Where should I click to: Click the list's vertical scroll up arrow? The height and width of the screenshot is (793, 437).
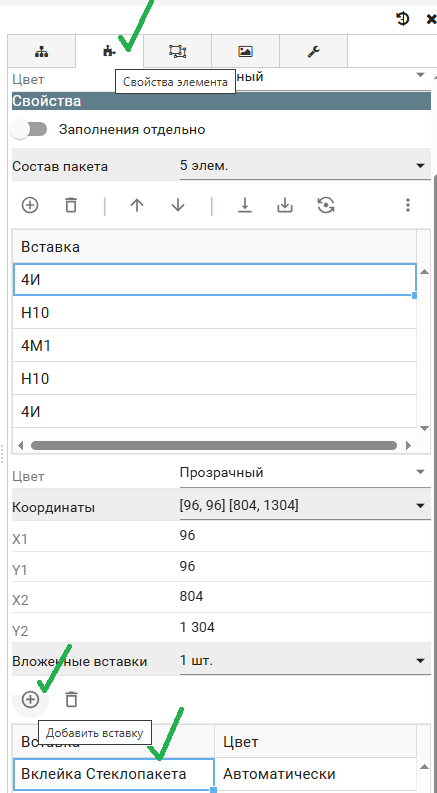tap(425, 272)
